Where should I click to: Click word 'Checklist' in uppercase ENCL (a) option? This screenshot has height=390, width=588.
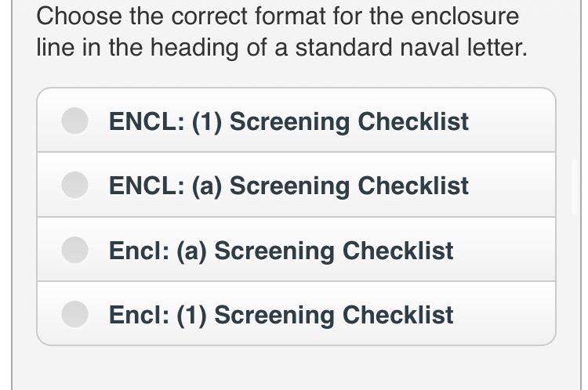pos(413,186)
